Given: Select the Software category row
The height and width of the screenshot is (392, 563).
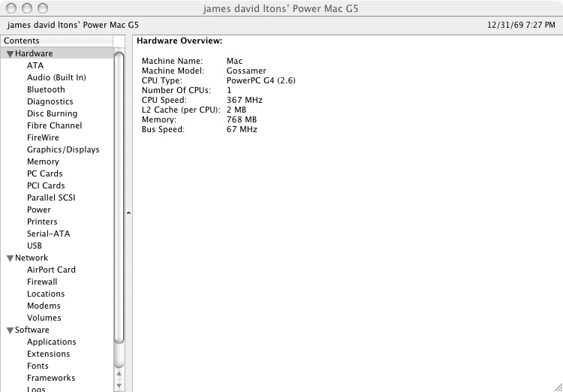Looking at the screenshot, I should pyautogui.click(x=57, y=330).
